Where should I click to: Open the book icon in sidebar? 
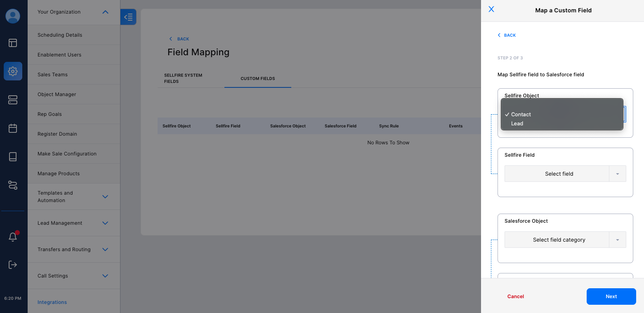13,157
